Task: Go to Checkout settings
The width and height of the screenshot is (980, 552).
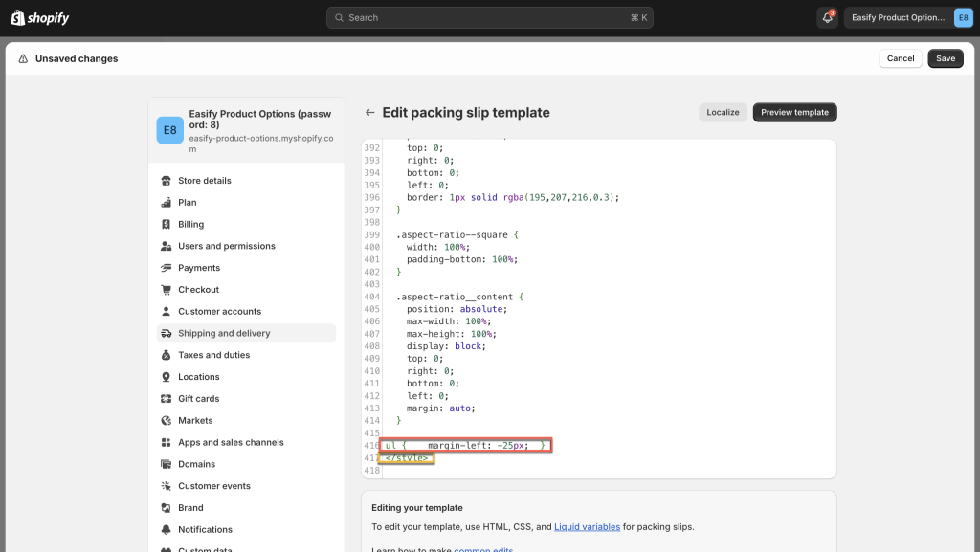Action: pyautogui.click(x=246, y=290)
